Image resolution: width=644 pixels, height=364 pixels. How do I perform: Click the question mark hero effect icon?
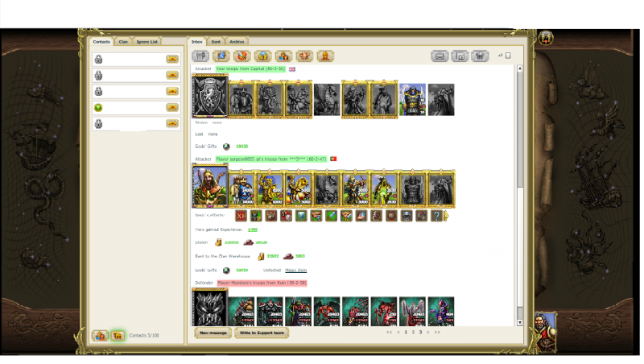pyautogui.click(x=437, y=215)
